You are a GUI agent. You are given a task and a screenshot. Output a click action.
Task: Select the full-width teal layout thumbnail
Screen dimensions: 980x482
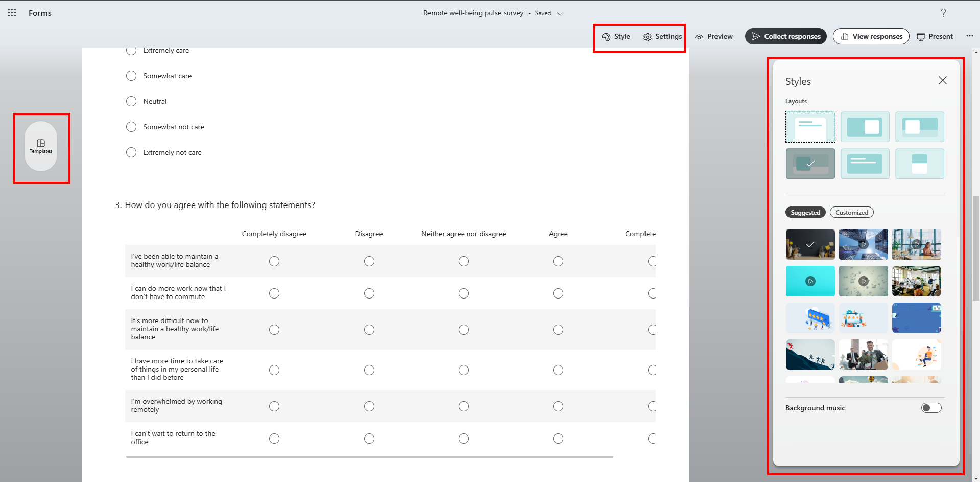coord(865,164)
